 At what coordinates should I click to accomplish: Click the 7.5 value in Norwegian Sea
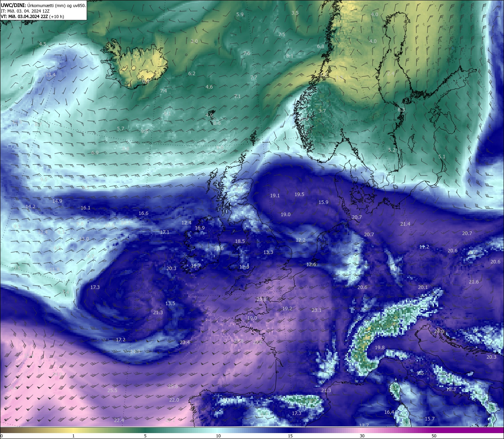click(x=282, y=35)
